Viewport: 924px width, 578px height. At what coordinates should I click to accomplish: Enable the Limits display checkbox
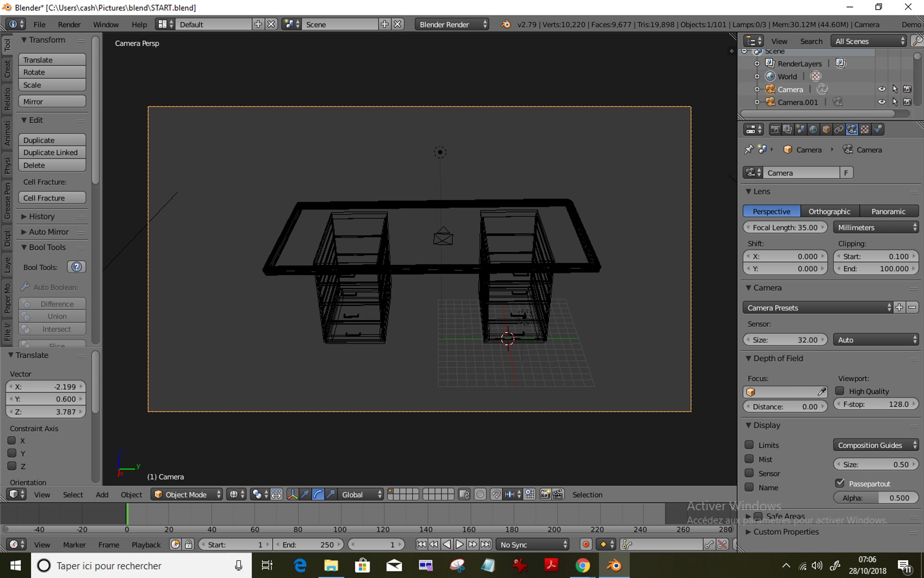point(750,445)
